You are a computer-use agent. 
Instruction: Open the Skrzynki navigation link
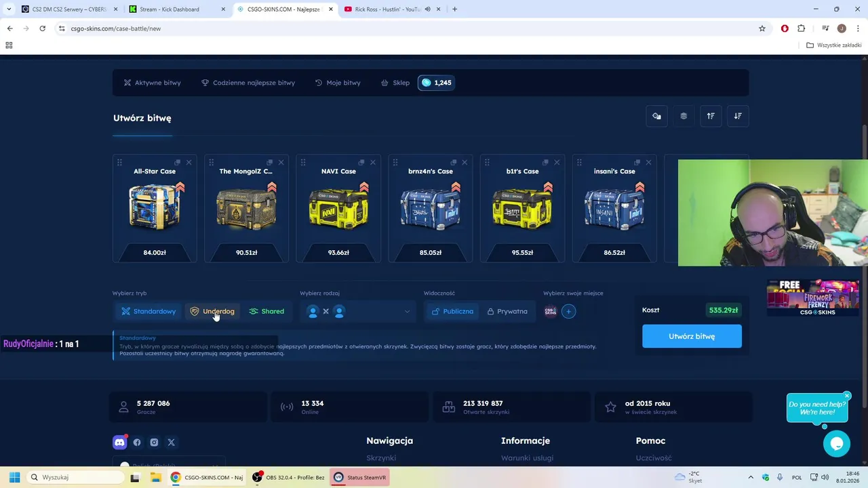pos(381,458)
